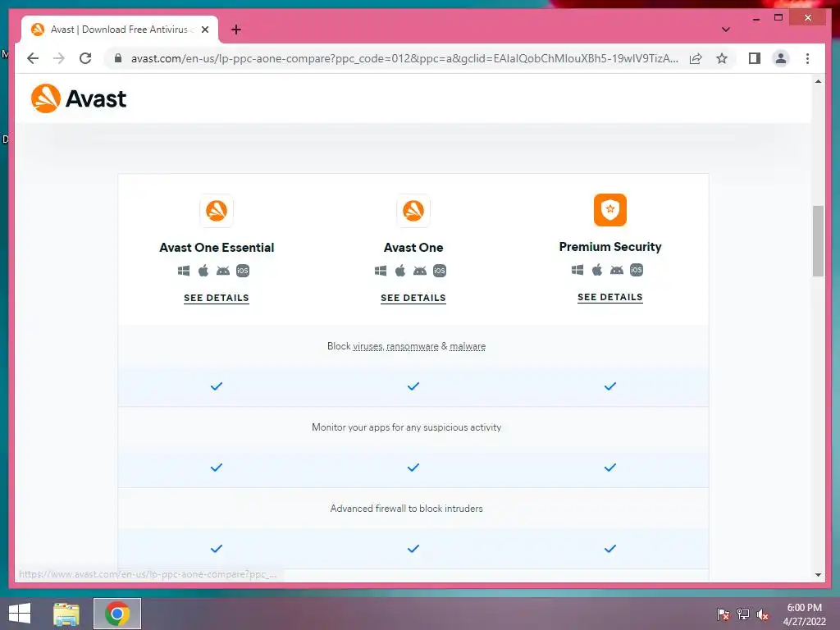840x630 pixels.
Task: Open a new tab with the plus button
Action: [236, 30]
